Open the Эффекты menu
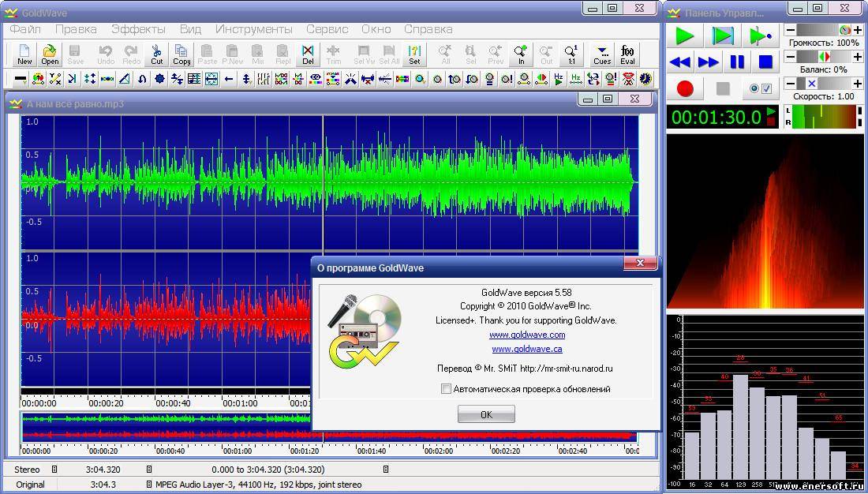Screen dimensions: 868x494 [x=138, y=29]
